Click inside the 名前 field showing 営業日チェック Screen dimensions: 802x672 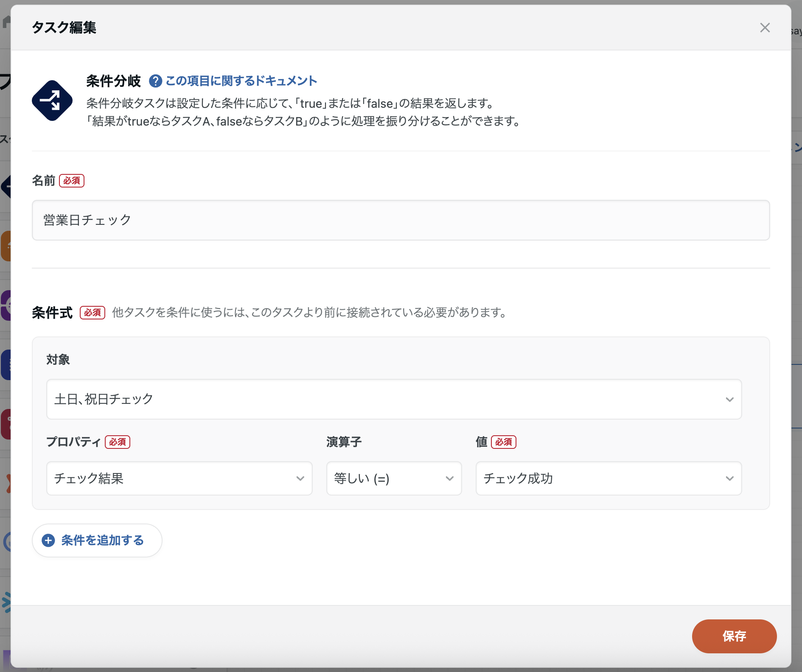click(x=400, y=220)
